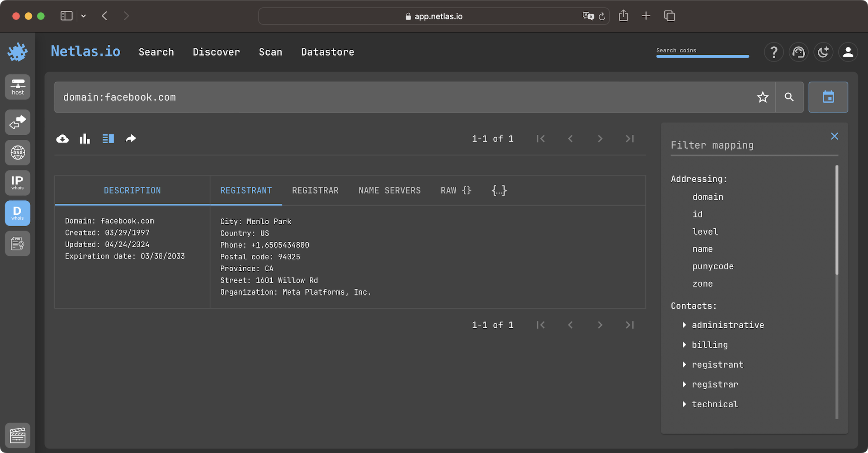Open the Netlas help menu
This screenshot has width=868, height=453.
[774, 52]
